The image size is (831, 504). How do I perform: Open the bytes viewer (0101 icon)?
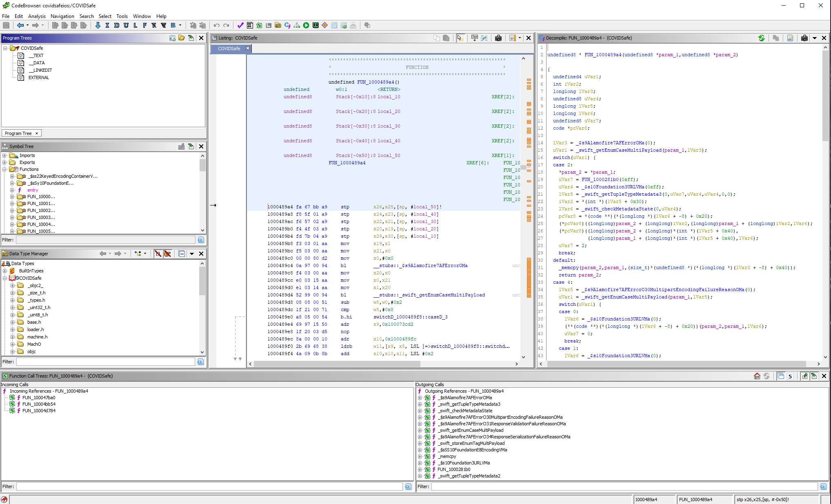[x=250, y=25]
